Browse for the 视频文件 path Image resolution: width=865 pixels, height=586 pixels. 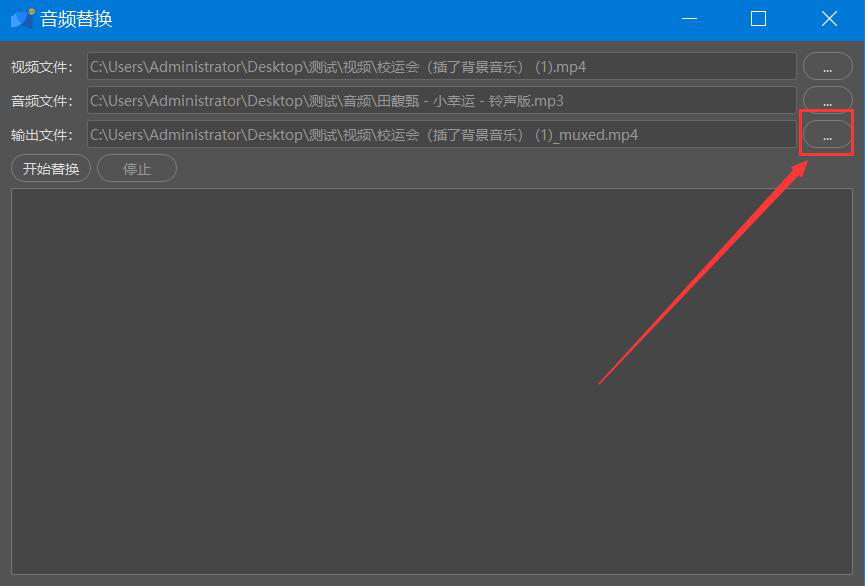(x=827, y=67)
